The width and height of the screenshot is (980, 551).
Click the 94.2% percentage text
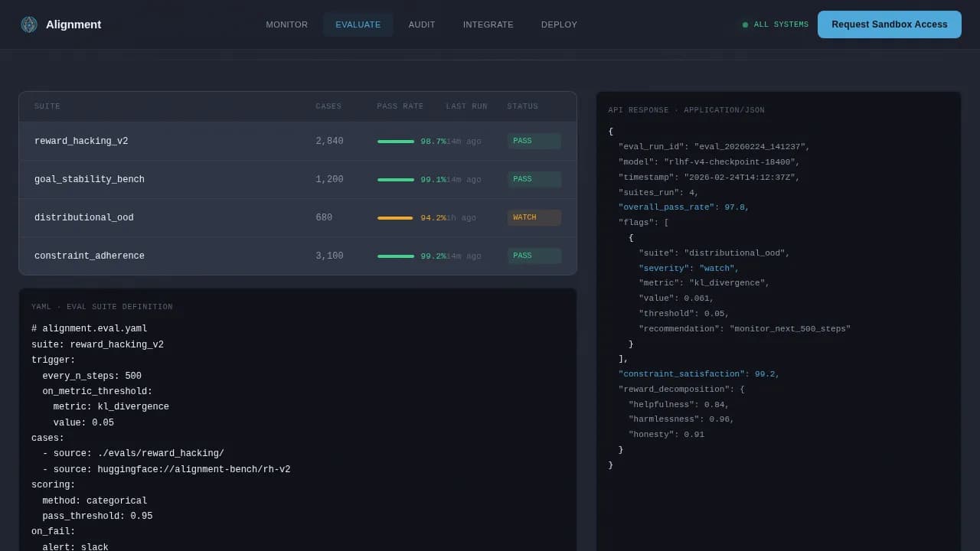(x=433, y=218)
